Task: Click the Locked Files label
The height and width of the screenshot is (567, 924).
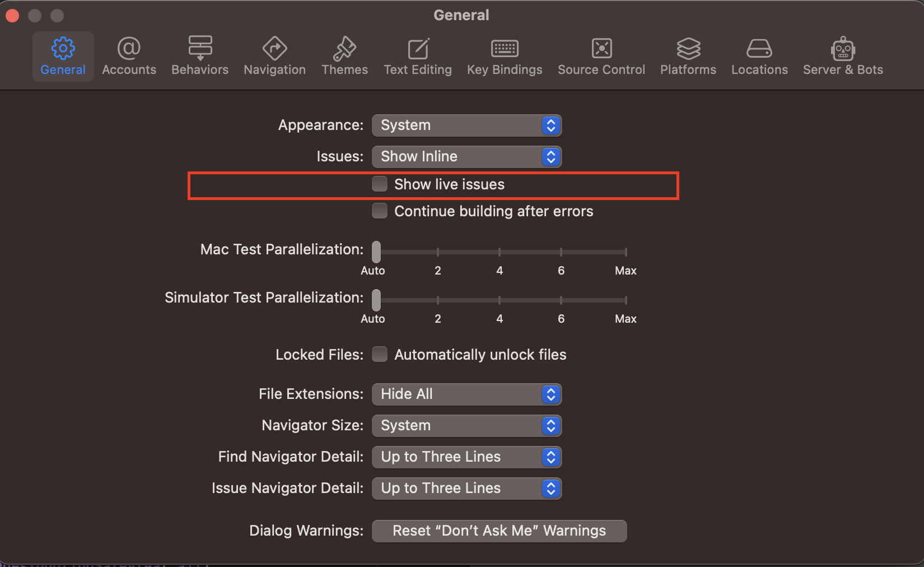Action: (319, 355)
